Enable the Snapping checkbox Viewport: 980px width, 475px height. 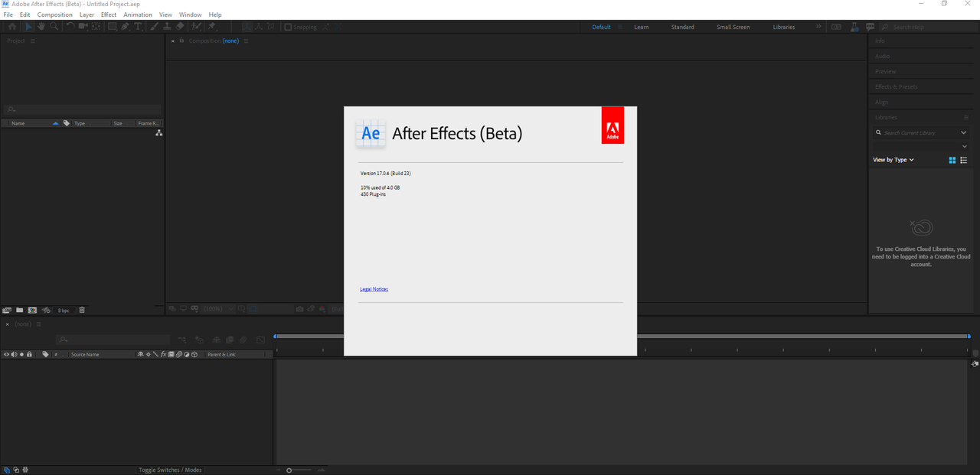(288, 27)
